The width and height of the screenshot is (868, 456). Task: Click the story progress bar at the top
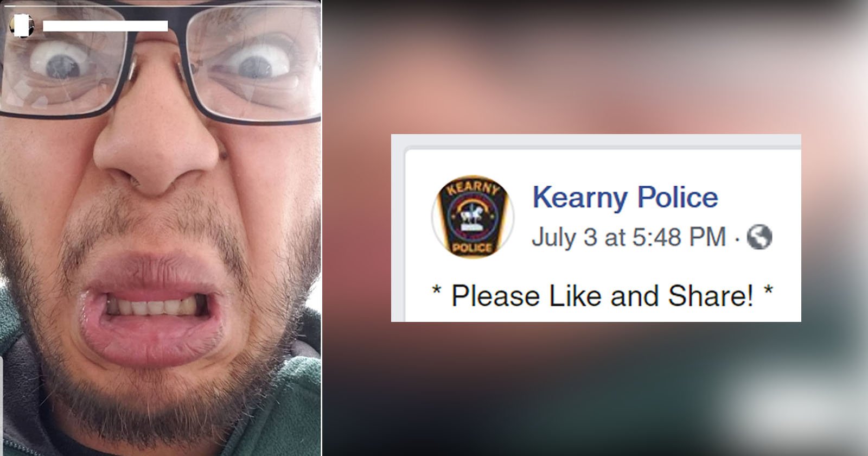coord(161,5)
